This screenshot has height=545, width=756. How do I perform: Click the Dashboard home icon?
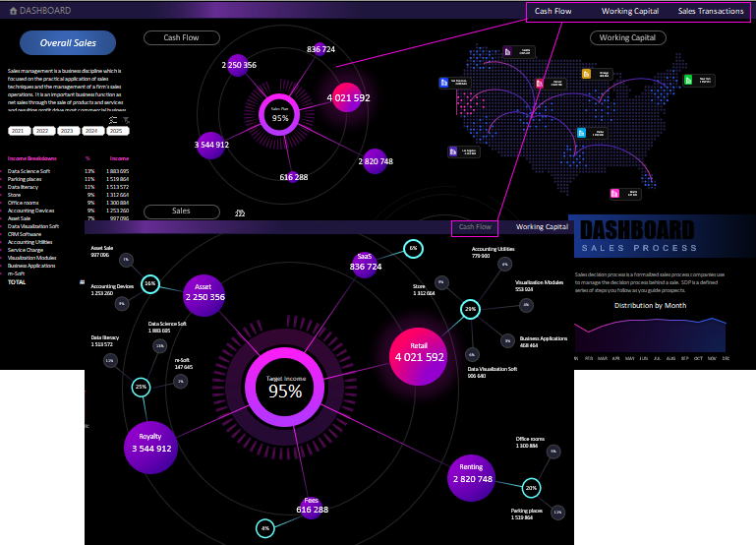[11, 11]
